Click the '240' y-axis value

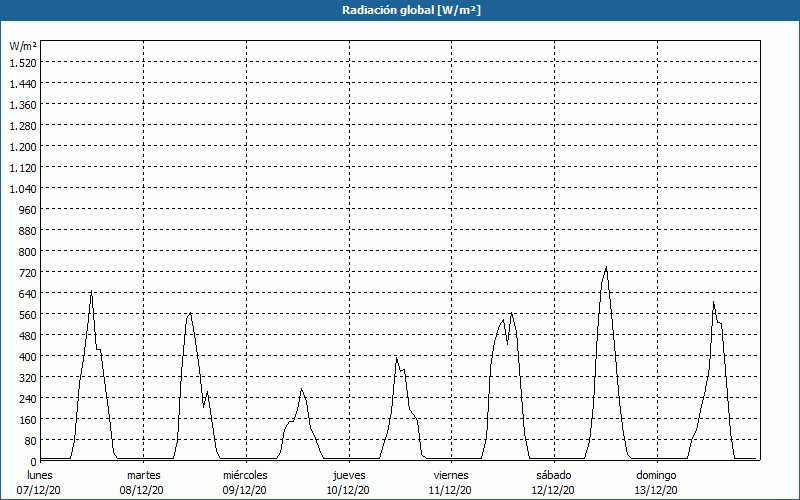point(28,398)
